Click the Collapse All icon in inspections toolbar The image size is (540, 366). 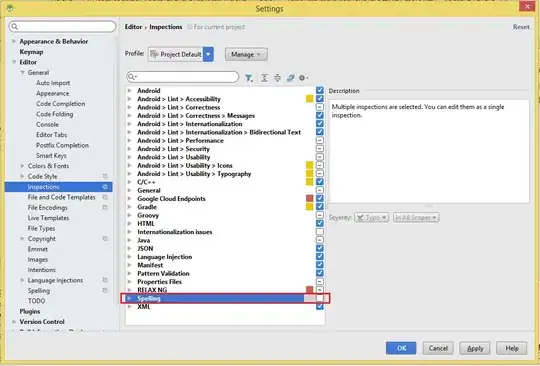click(x=277, y=78)
